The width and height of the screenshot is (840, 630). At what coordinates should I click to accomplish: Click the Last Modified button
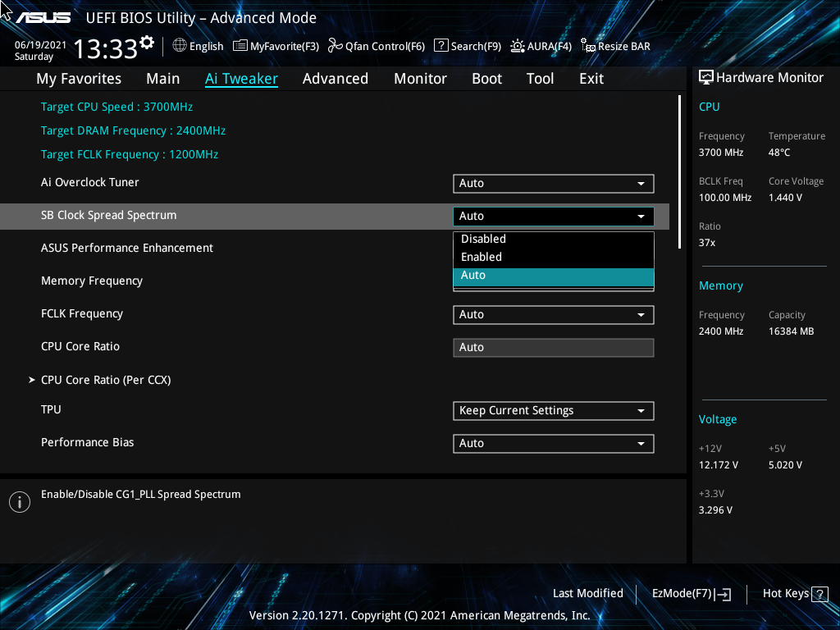[x=587, y=593]
